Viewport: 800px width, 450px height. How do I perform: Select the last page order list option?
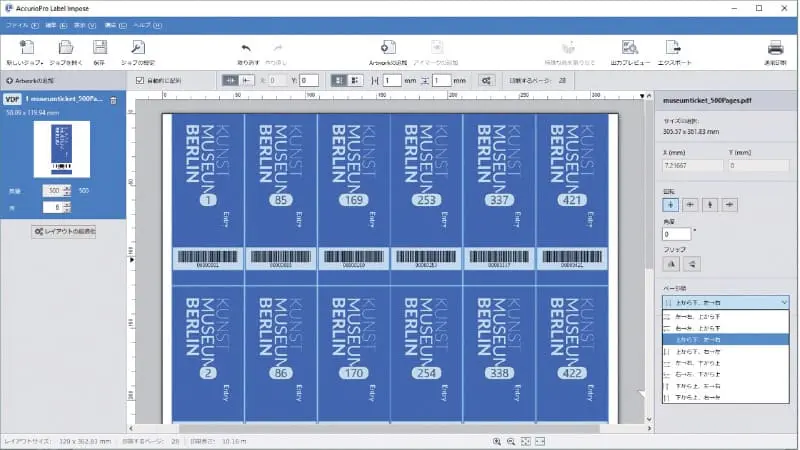(727, 397)
